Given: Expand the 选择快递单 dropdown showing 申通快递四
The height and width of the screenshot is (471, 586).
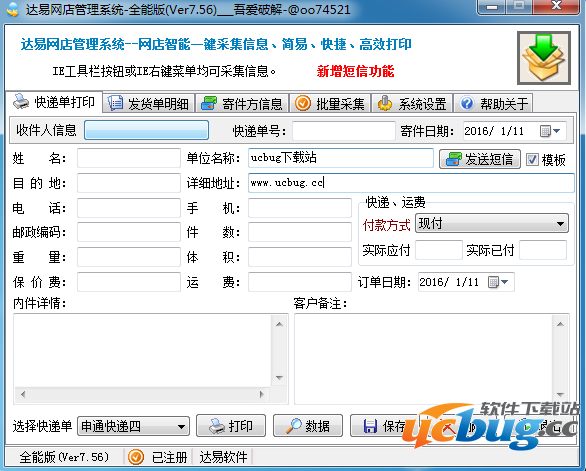Looking at the screenshot, I should (133, 426).
